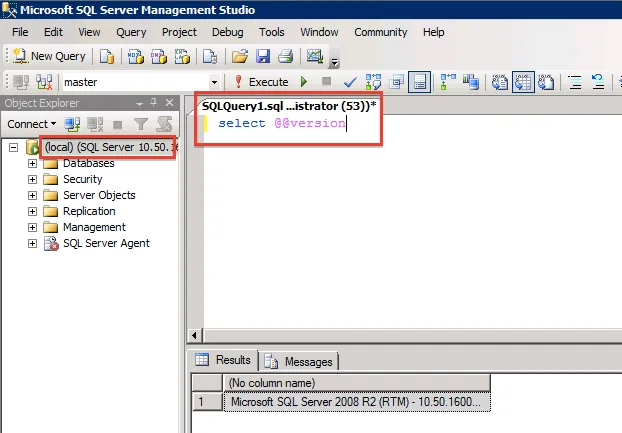The height and width of the screenshot is (433, 622).
Task: Open the View menu
Action: [x=89, y=32]
